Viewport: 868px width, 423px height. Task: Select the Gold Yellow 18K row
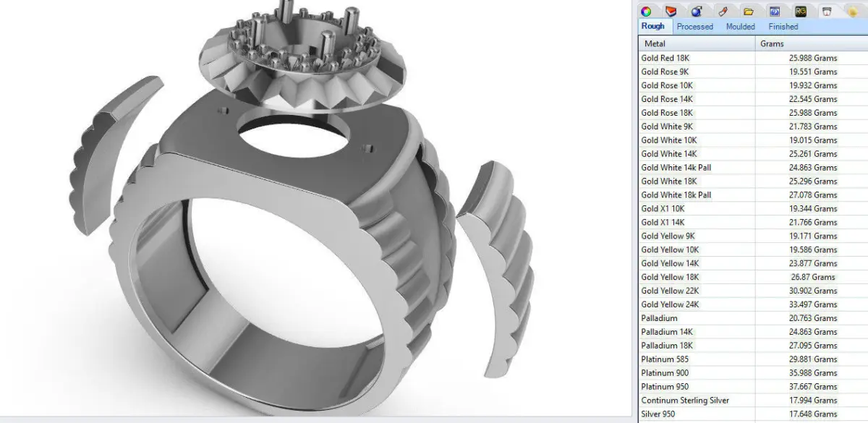[x=753, y=278]
